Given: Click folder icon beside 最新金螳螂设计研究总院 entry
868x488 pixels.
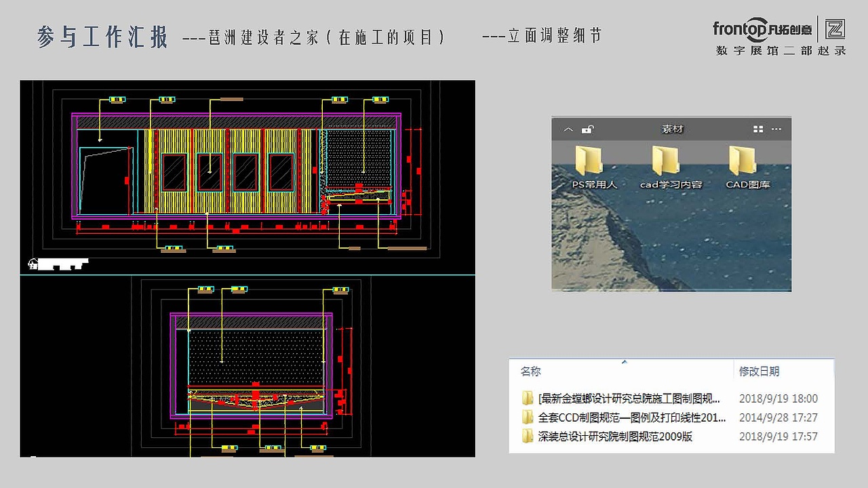Looking at the screenshot, I should [528, 399].
